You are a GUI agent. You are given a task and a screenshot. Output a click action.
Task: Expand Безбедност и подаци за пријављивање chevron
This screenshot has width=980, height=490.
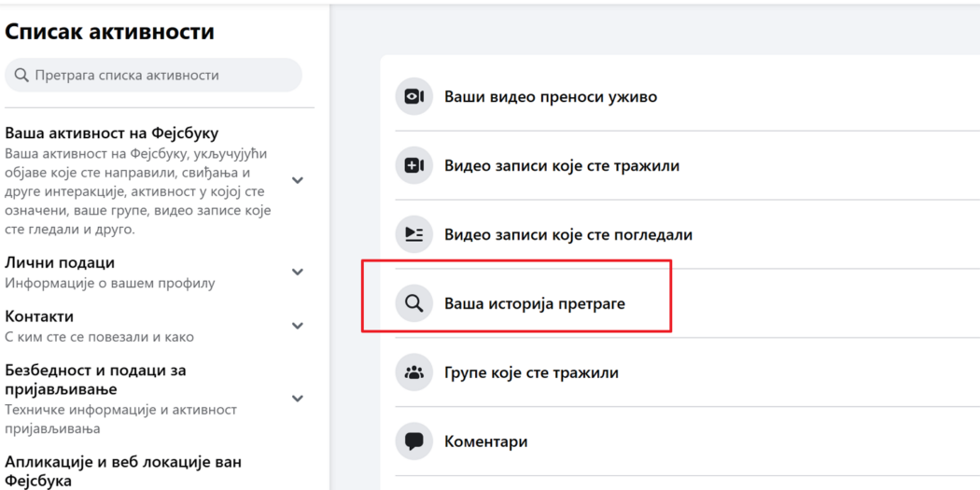(298, 399)
